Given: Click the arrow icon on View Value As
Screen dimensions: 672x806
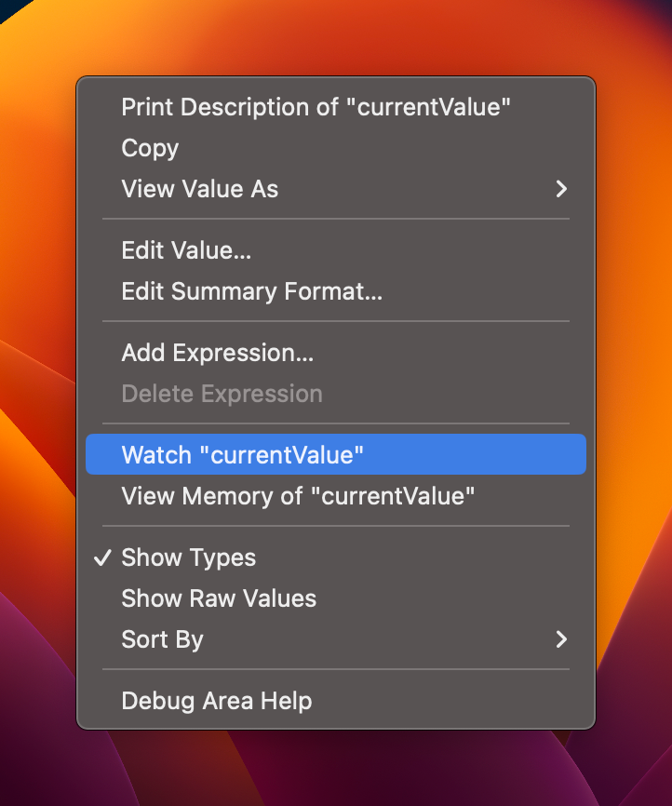Looking at the screenshot, I should pos(560,189).
